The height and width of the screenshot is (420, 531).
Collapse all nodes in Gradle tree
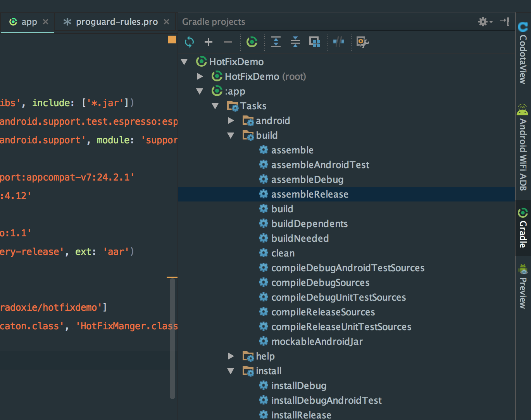coord(295,42)
